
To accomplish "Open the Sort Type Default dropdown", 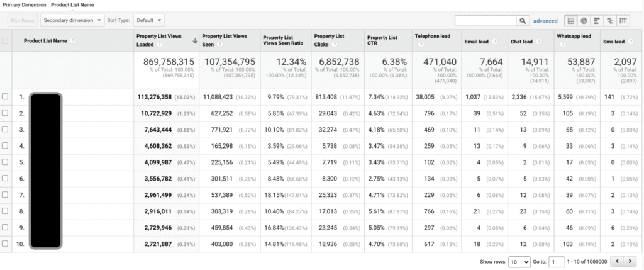I will coord(148,20).
